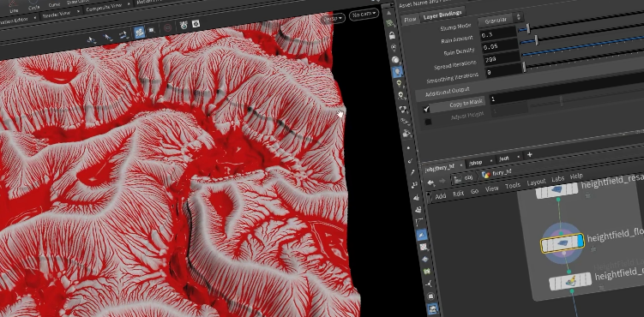Open the Labs menu in network editor
The width and height of the screenshot is (644, 317).
point(557,179)
